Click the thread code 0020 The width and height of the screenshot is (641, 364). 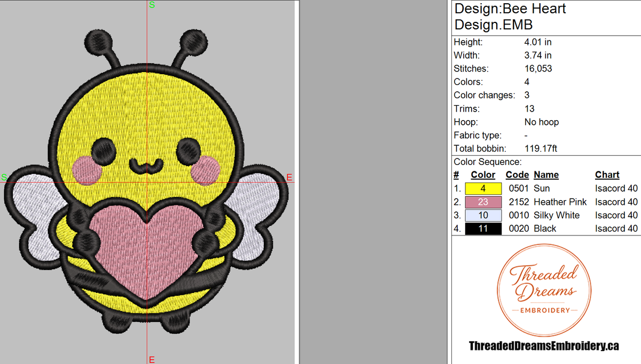coord(518,228)
